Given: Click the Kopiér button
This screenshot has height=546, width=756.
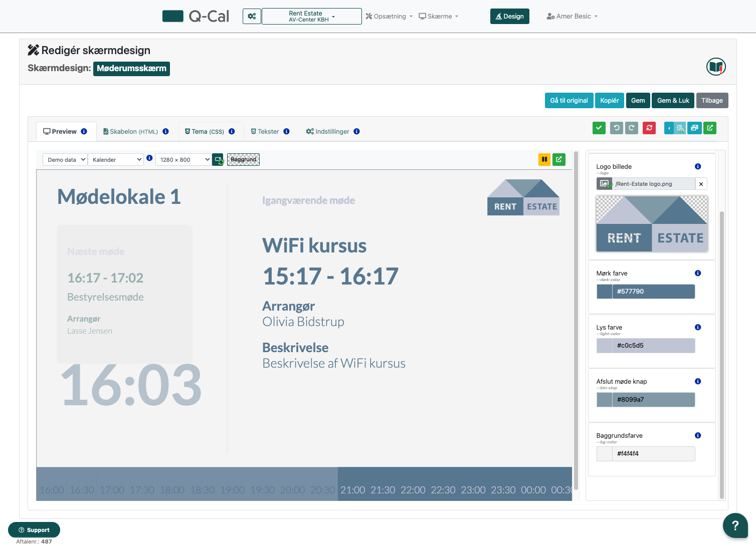Looking at the screenshot, I should tap(610, 100).
